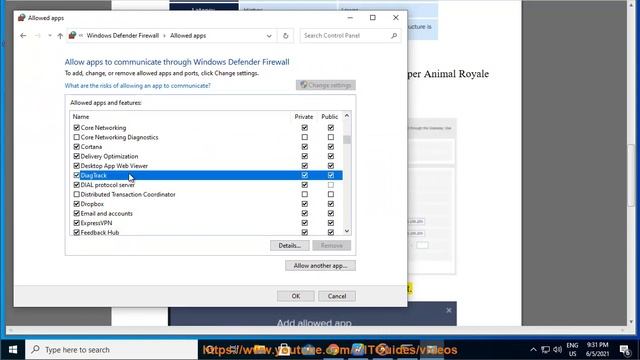Viewport: 640px width, 360px height.
Task: Confirm with the OK button
Action: point(296,296)
